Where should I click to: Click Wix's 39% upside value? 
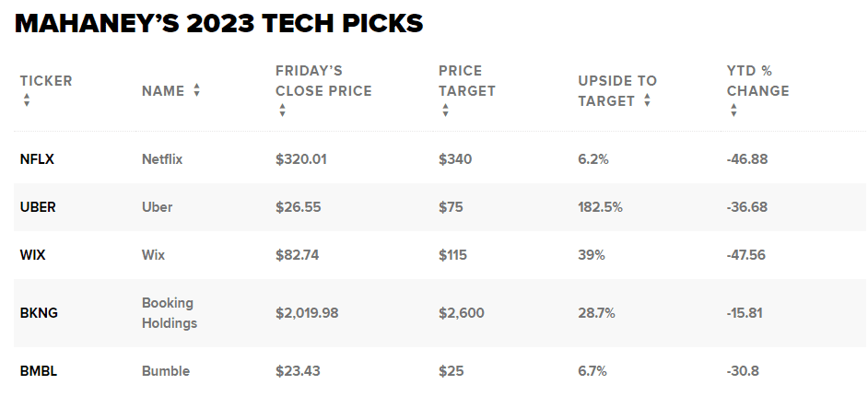pos(592,255)
